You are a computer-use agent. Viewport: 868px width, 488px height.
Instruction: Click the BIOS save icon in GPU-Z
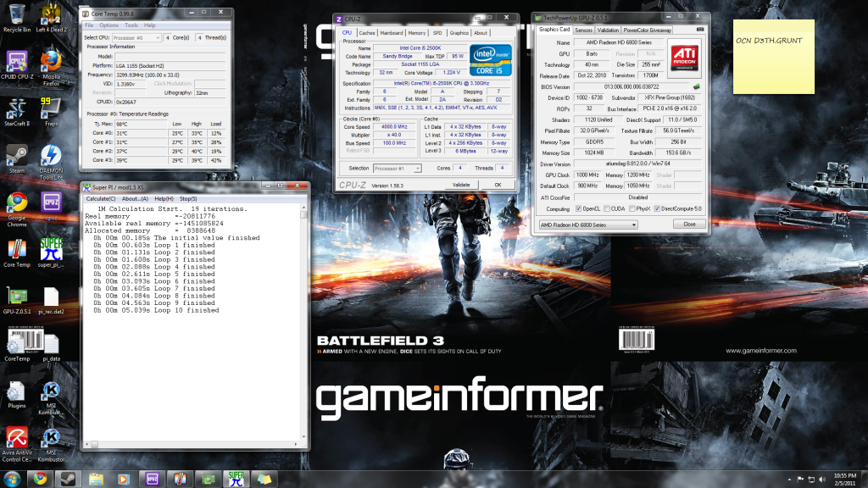click(697, 86)
